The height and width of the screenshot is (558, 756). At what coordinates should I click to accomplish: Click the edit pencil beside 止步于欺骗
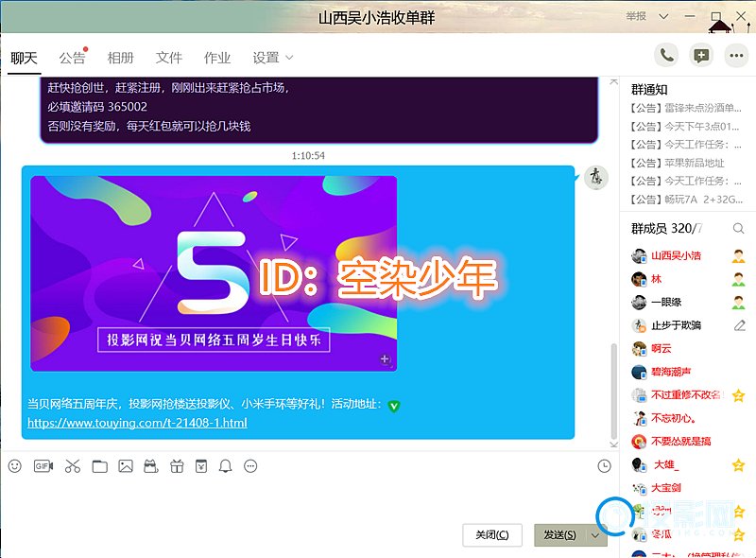coord(739,325)
